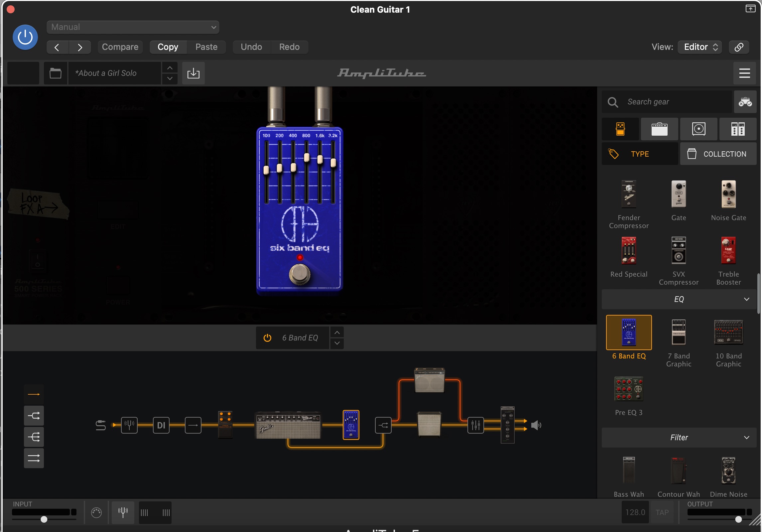Select the Pre EQ 3 pedal
Image resolution: width=762 pixels, height=532 pixels.
(x=629, y=396)
